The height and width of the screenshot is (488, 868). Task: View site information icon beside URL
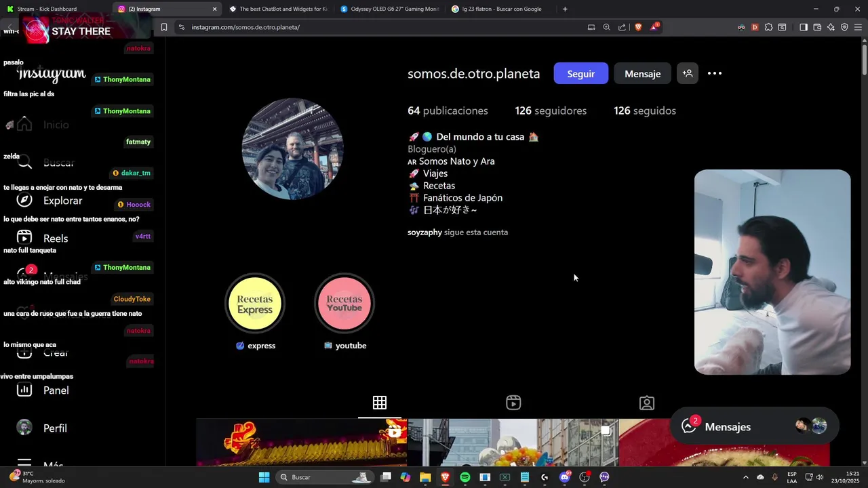pyautogui.click(x=181, y=27)
